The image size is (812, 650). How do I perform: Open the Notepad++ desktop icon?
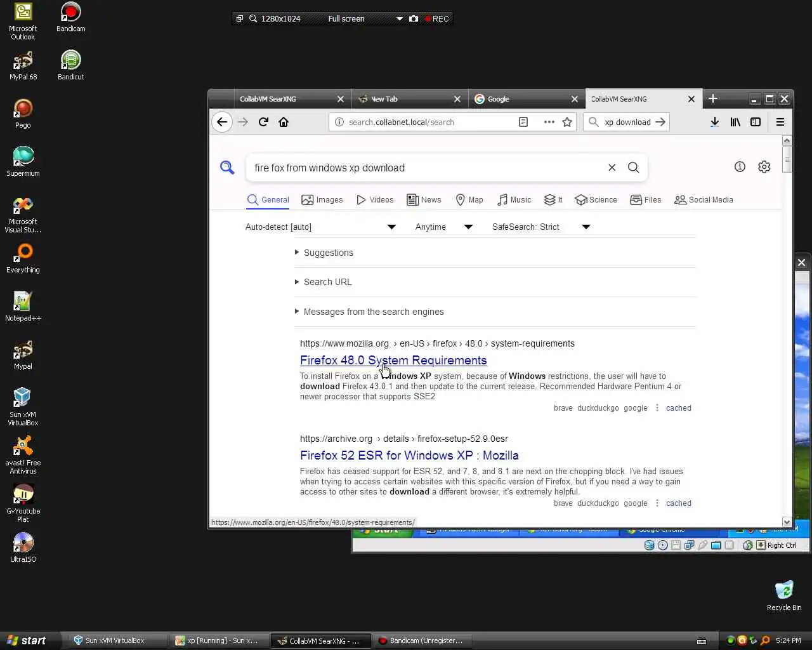[x=23, y=307]
